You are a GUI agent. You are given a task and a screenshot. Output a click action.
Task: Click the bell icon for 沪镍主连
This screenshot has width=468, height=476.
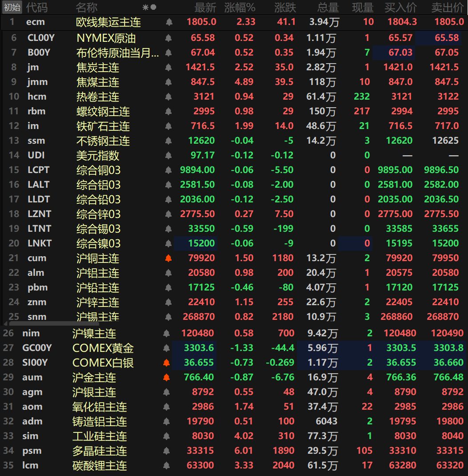(166, 333)
